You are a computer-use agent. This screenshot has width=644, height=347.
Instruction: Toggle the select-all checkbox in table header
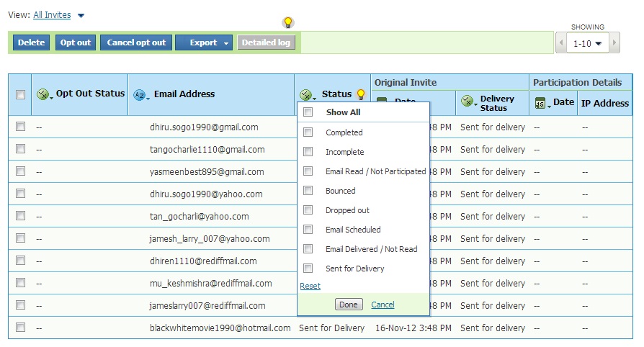pyautogui.click(x=20, y=94)
